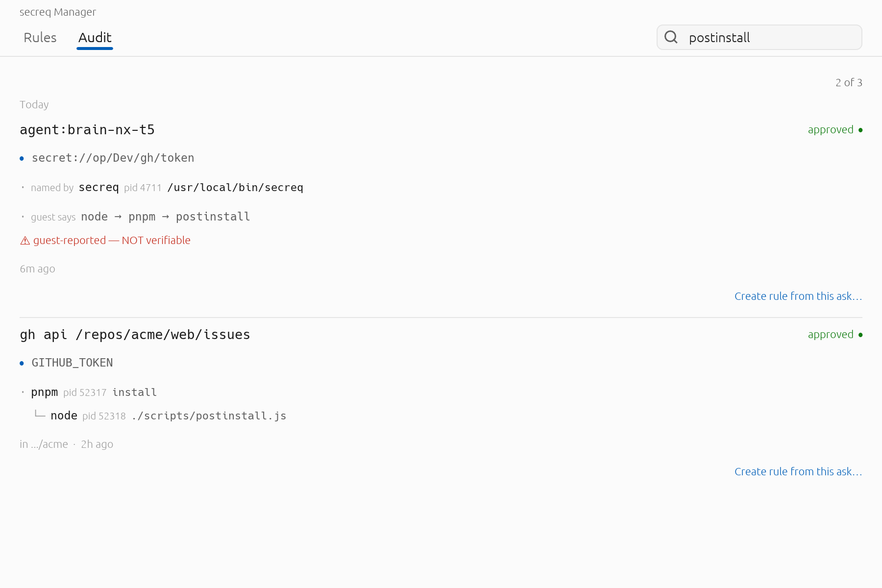Click the in .../acme location text
The image size is (882, 588).
[44, 444]
